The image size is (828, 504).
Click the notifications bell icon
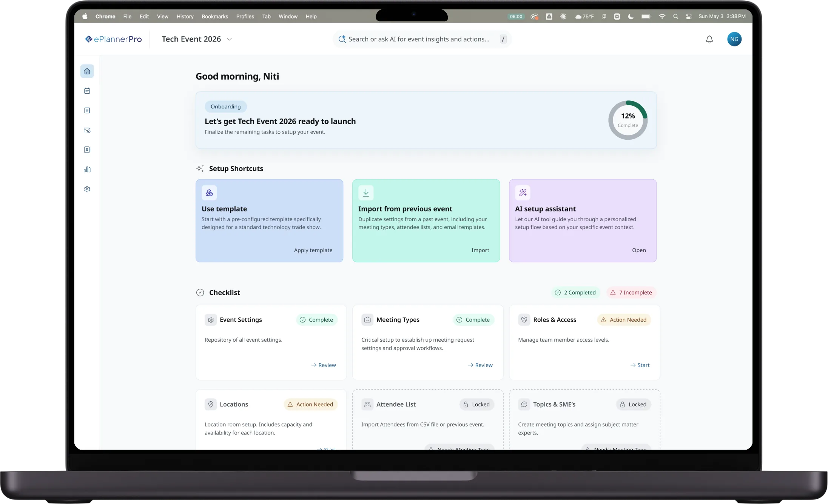(x=709, y=39)
